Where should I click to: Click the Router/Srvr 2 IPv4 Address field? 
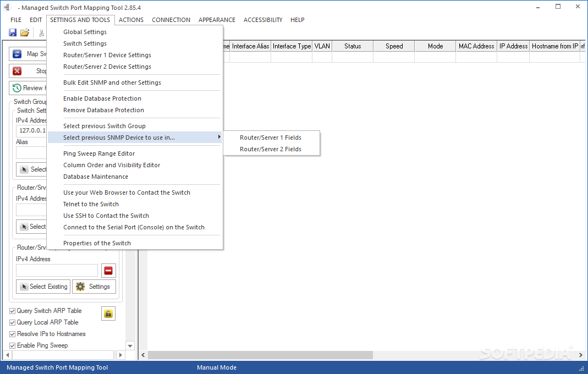pyautogui.click(x=57, y=271)
